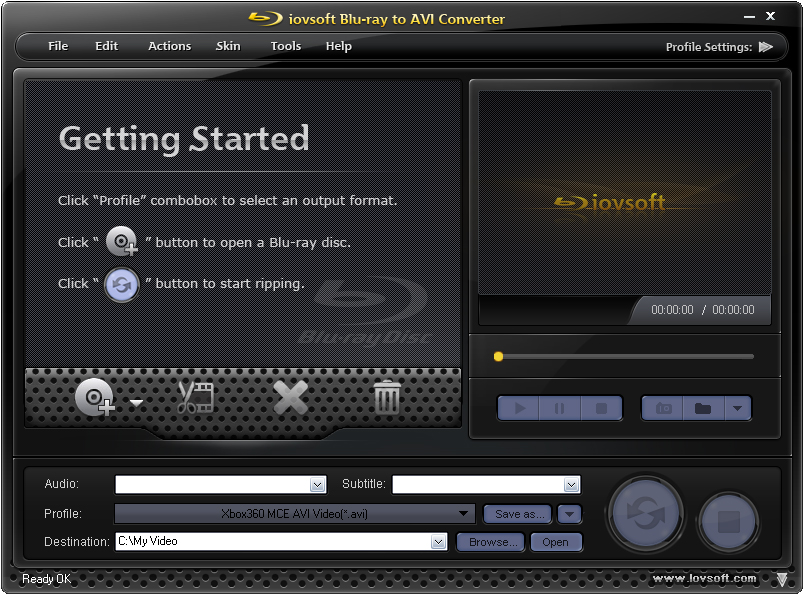The image size is (804, 595).
Task: Open dropdown arrow beside Save as
Action: tap(570, 514)
